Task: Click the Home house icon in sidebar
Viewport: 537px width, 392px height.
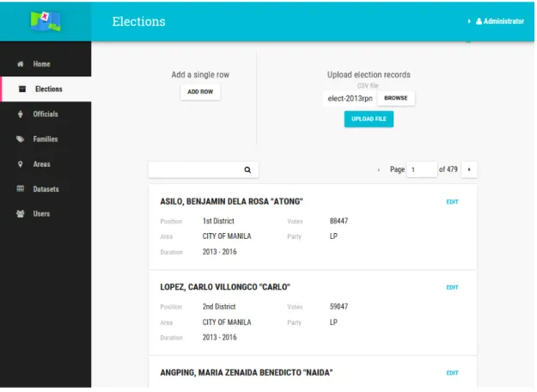Action: (x=21, y=64)
